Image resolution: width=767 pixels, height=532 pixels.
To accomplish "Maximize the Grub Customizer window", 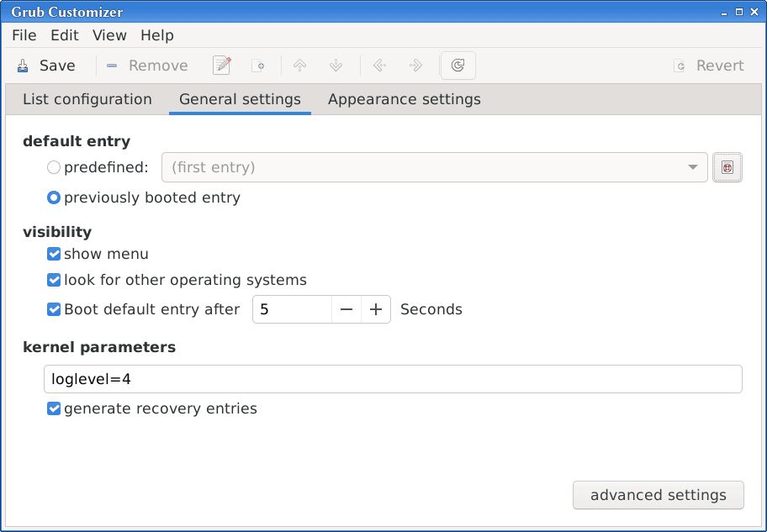I will click(739, 12).
